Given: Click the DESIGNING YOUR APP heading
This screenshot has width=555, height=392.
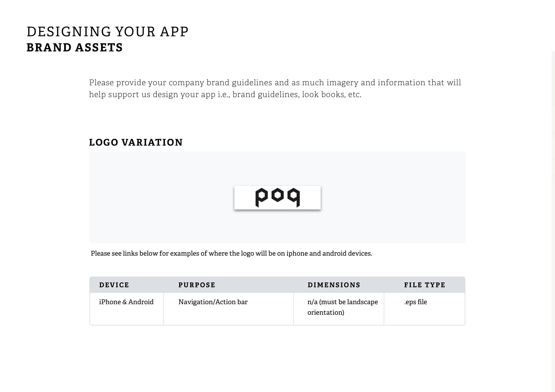Looking at the screenshot, I should [108, 32].
